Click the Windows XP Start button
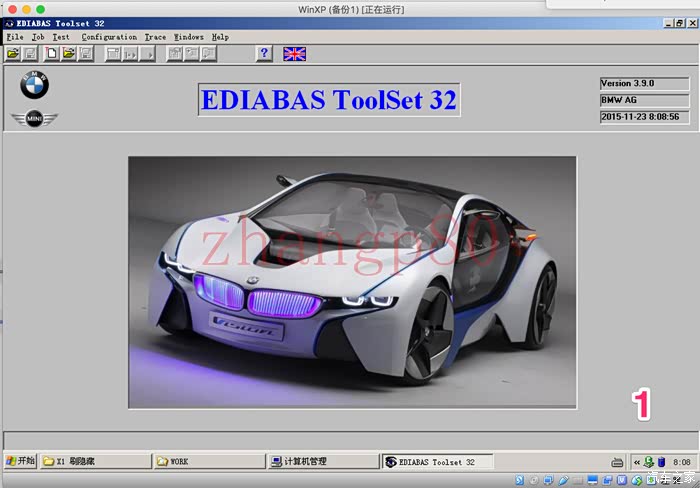 tap(20, 462)
